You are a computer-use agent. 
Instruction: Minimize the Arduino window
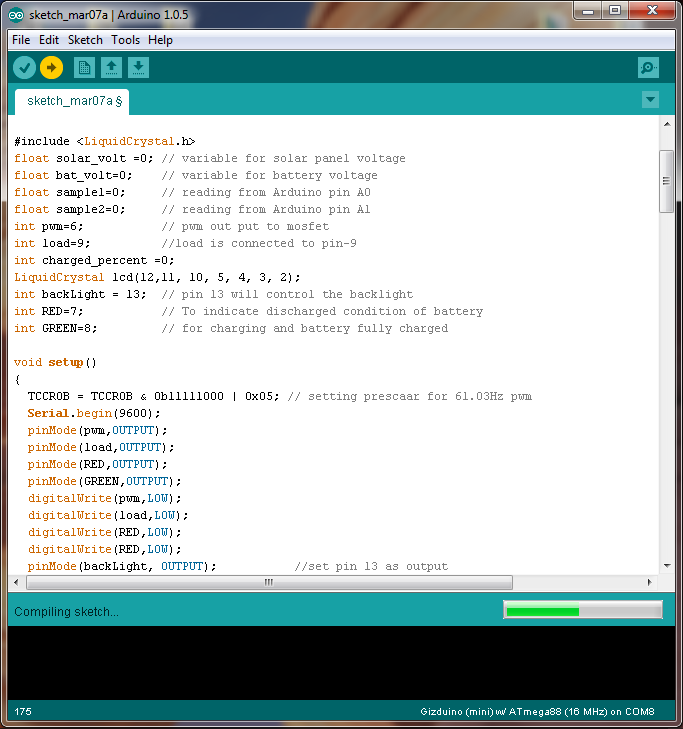pyautogui.click(x=588, y=10)
